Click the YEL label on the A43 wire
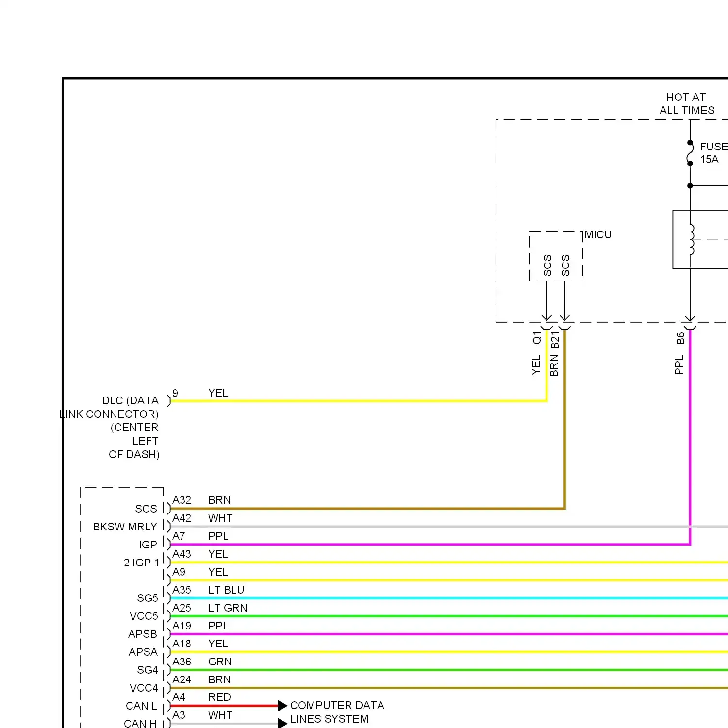The image size is (728, 728). (218, 554)
